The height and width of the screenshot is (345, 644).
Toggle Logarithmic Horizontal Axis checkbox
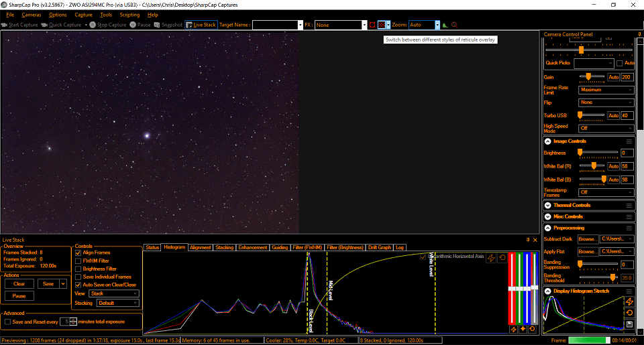[x=423, y=257]
